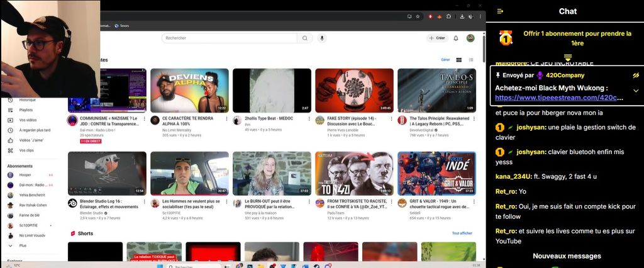Viewport: 644px width, 268px height.
Task: Expand the pinned message chevron
Action: 635,91
